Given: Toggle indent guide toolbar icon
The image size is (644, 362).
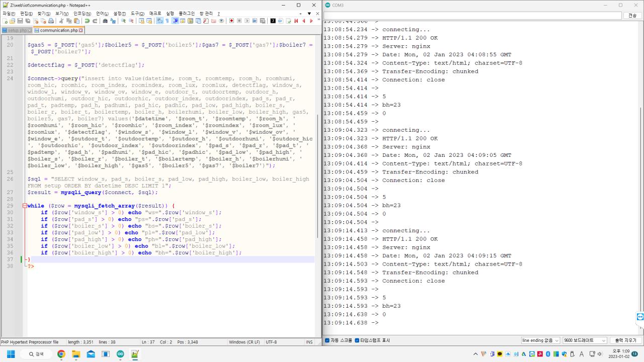Looking at the screenshot, I should pos(175,21).
